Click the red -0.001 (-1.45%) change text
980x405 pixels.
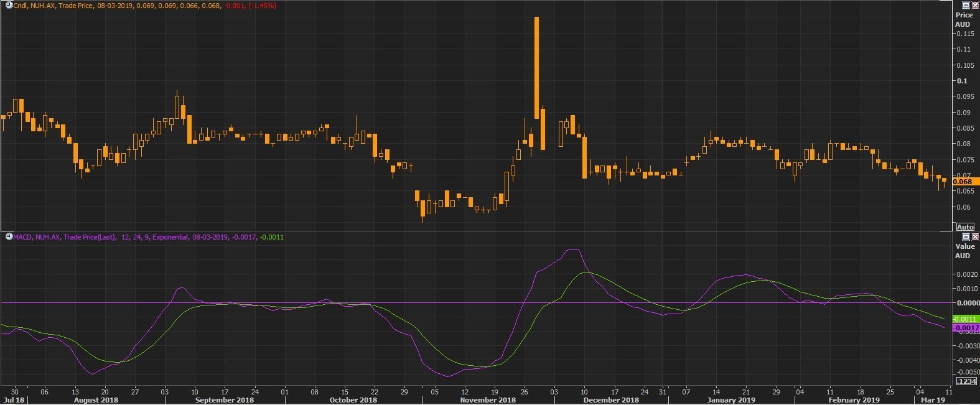[x=251, y=6]
